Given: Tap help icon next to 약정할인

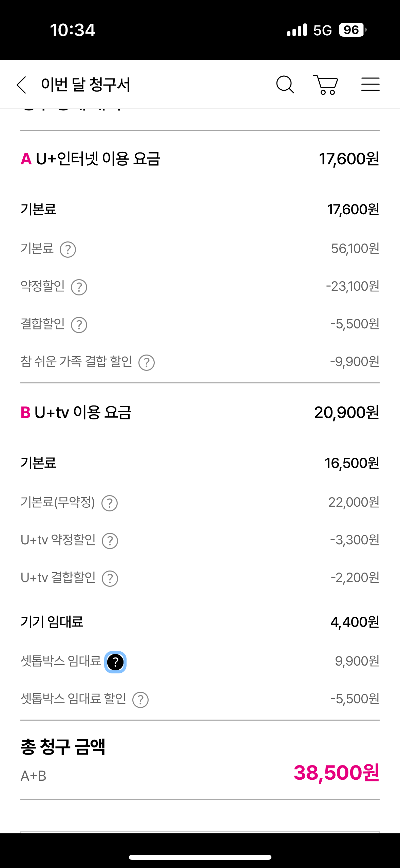Looking at the screenshot, I should tap(79, 287).
